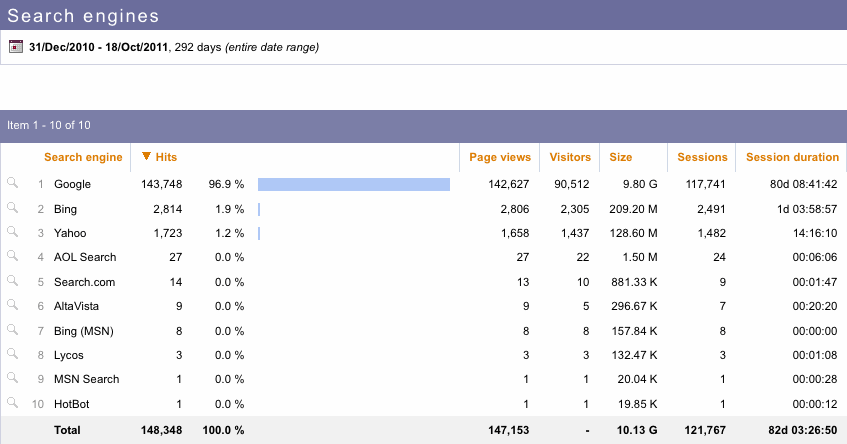Click the magnifier icon next to Google

click(12, 184)
